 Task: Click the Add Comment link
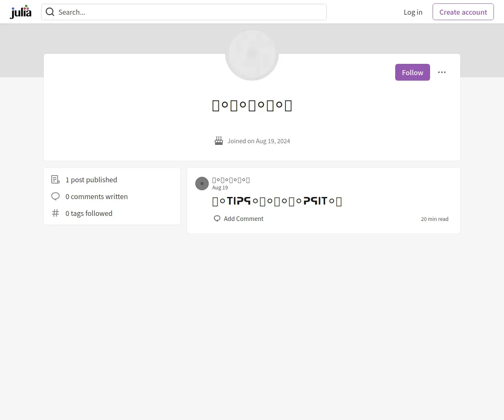pos(239,219)
